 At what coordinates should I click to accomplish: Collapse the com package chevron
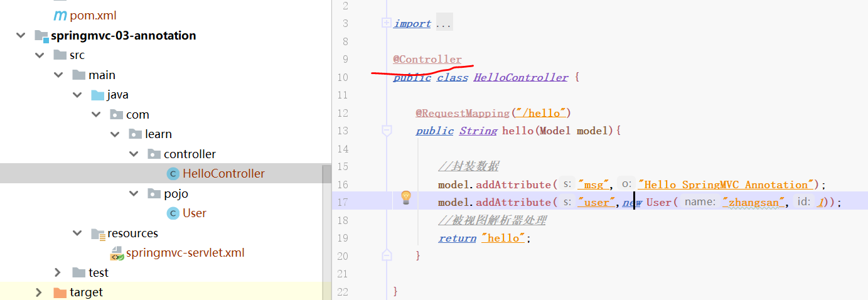tap(97, 115)
